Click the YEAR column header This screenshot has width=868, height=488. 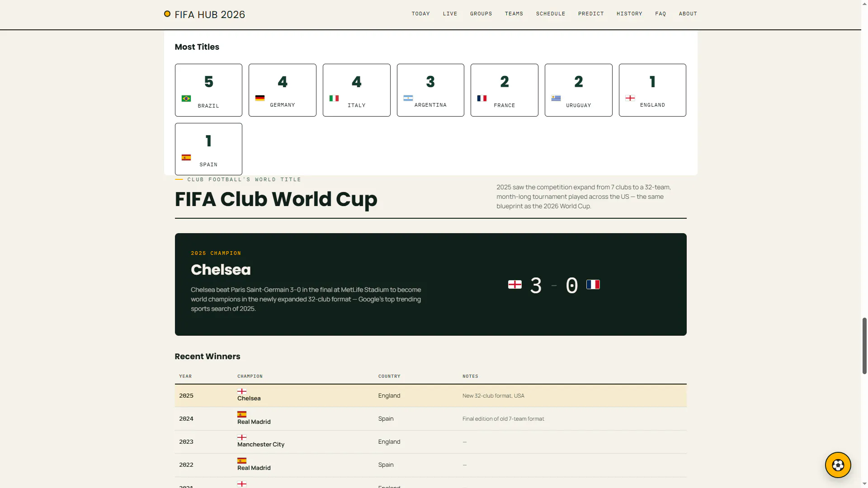(x=185, y=376)
